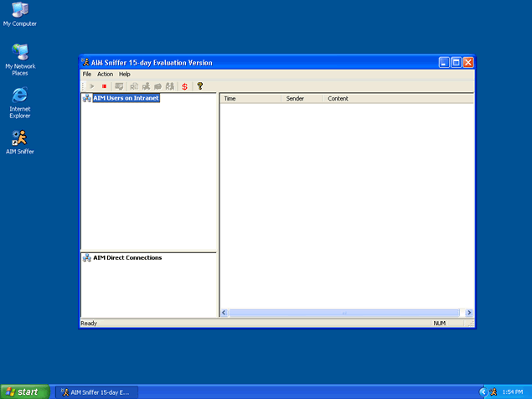Image resolution: width=532 pixels, height=399 pixels.
Task: Select the My Computer desktop icon
Action: pos(20,13)
